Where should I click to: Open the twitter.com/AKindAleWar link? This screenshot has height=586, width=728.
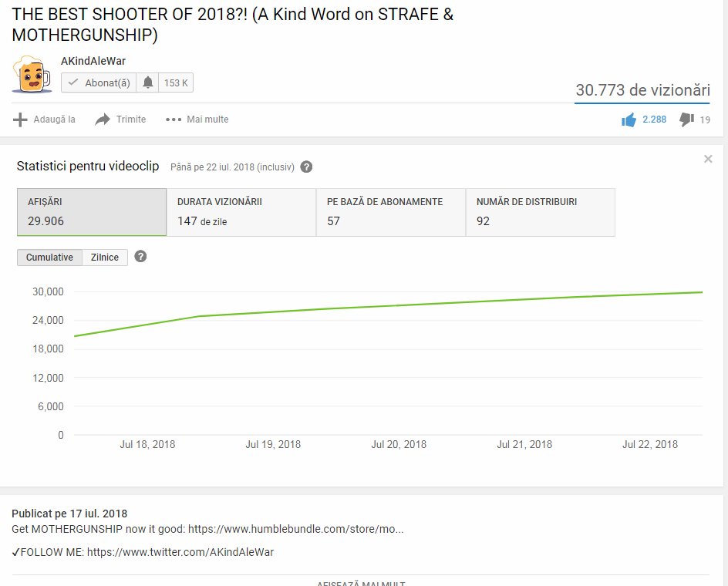(180, 552)
